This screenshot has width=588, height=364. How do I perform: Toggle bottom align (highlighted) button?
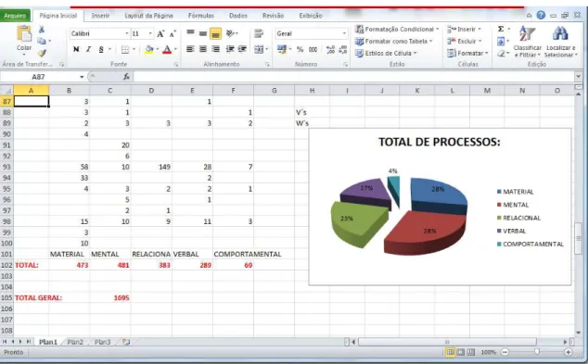(215, 33)
